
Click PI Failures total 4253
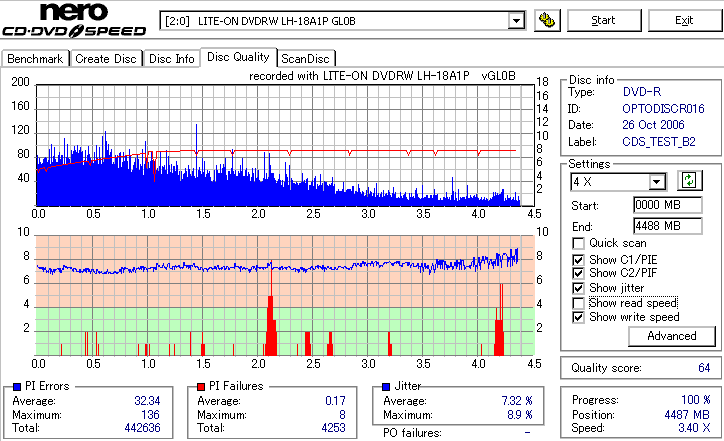pyautogui.click(x=333, y=428)
